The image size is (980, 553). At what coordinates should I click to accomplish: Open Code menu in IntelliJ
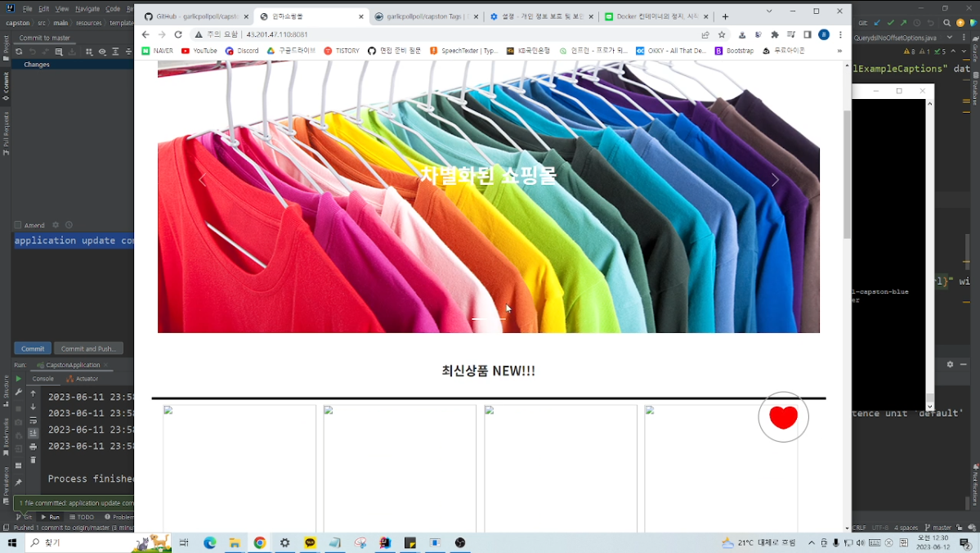pyautogui.click(x=113, y=9)
